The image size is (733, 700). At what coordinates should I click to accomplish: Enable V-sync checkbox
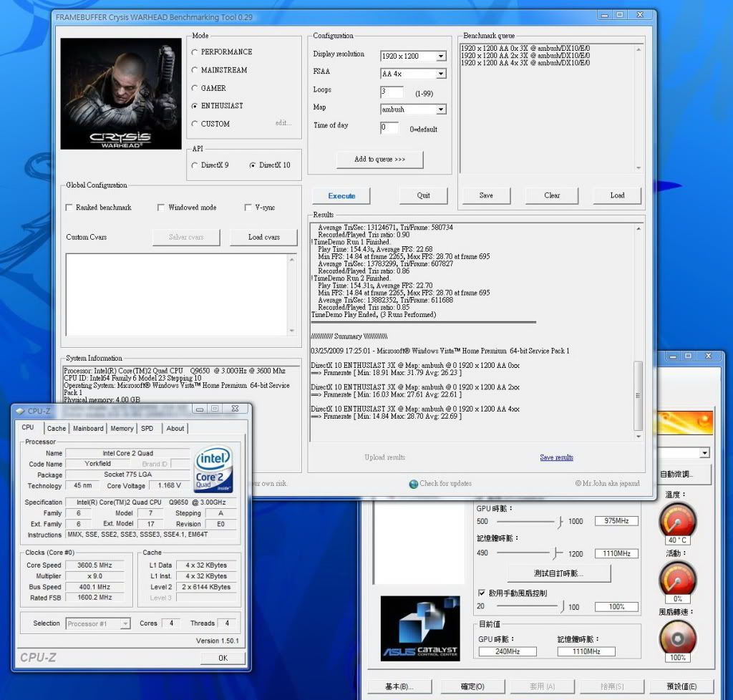tap(248, 208)
